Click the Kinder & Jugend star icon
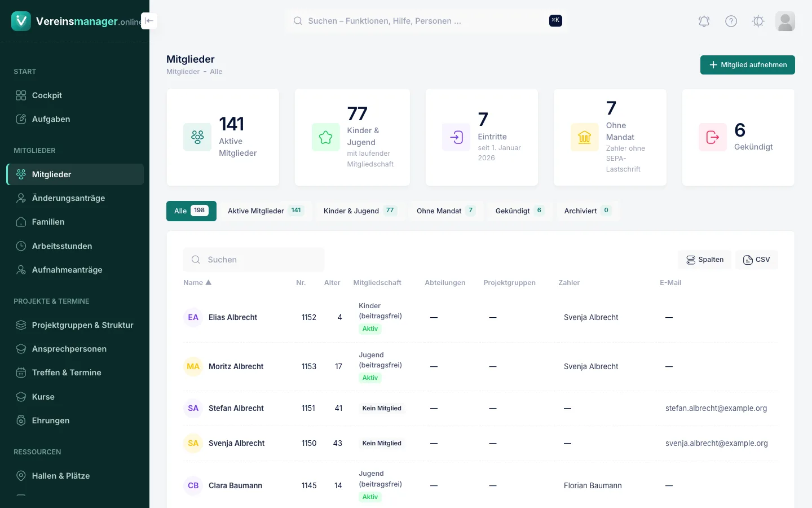812x508 pixels. (x=326, y=137)
